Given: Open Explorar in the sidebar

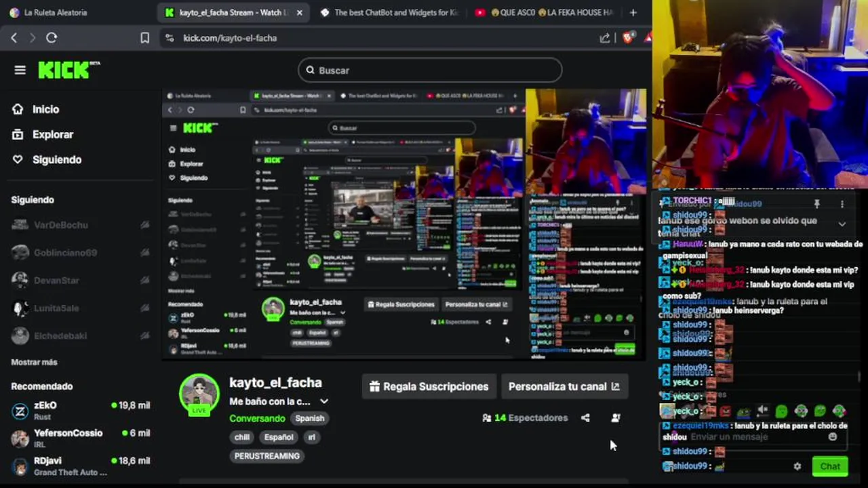Looking at the screenshot, I should pos(53,134).
